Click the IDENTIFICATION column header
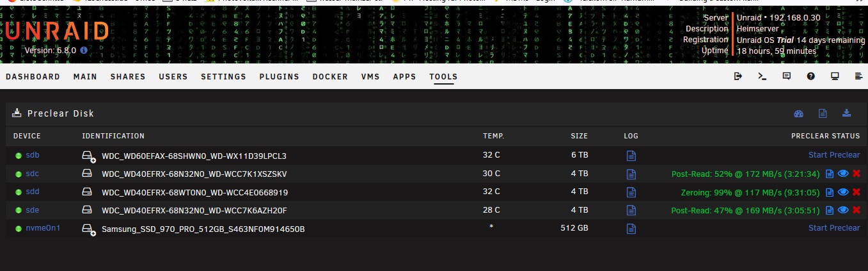Viewport: 868px width, 271px height. click(x=113, y=136)
